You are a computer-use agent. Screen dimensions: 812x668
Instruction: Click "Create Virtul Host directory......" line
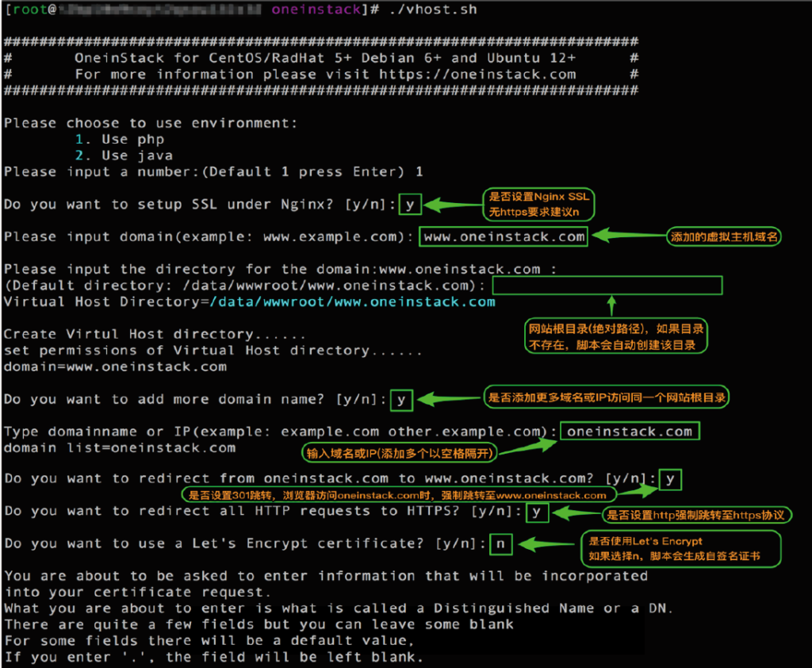point(155,334)
